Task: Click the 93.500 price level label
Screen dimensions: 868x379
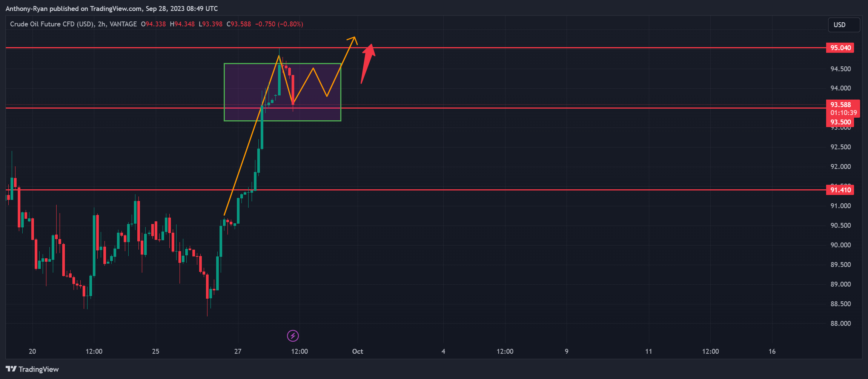Action: click(840, 122)
